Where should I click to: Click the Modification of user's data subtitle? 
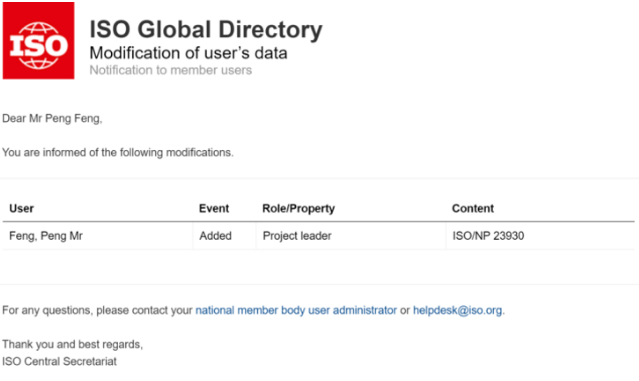pyautogui.click(x=188, y=53)
